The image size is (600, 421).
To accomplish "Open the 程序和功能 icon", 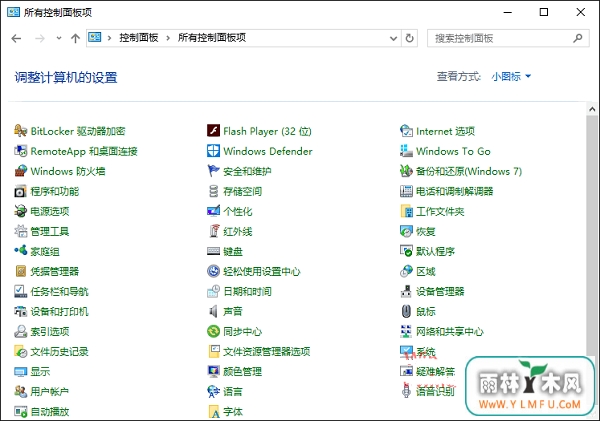I will coord(21,191).
